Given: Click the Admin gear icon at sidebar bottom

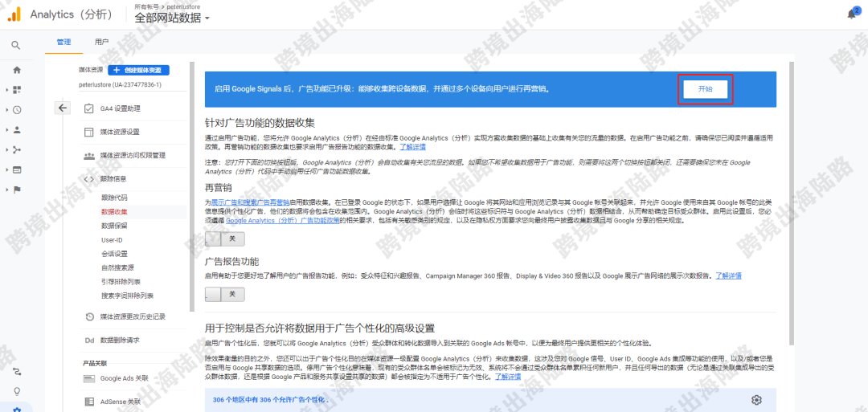Looking at the screenshot, I should pos(17,410).
